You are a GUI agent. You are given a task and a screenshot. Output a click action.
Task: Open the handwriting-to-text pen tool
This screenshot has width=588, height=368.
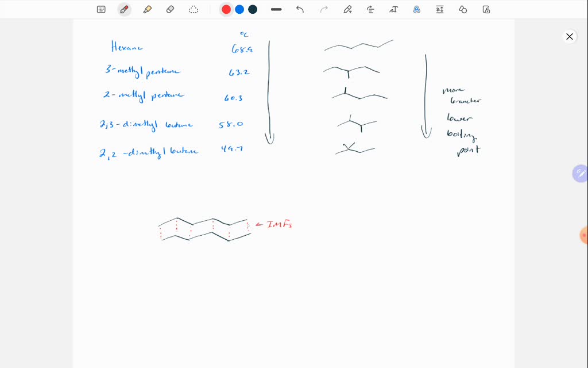pos(346,9)
